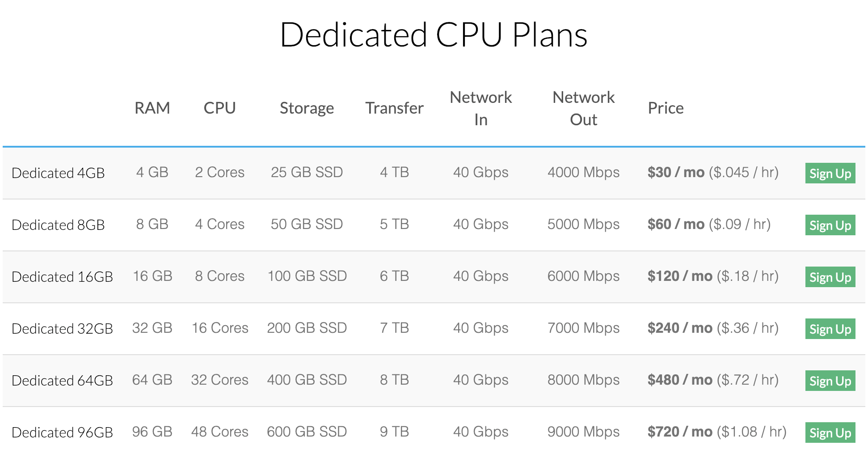Viewport: 868px width, 458px height.
Task: Select the Dedicated 32GB plan name
Action: (62, 329)
